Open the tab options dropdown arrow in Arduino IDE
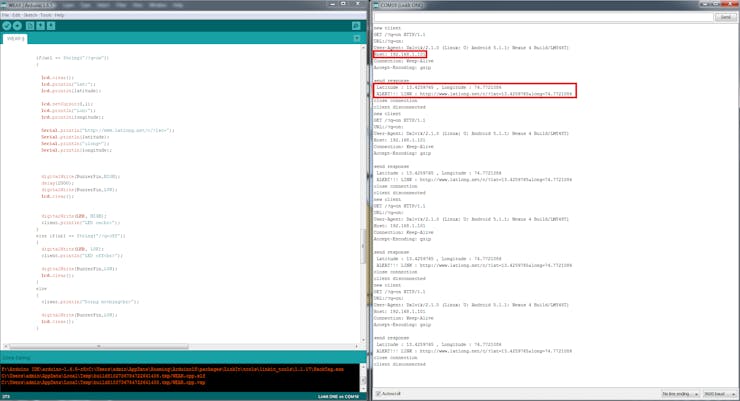This screenshot has width=740, height=401. (357, 38)
